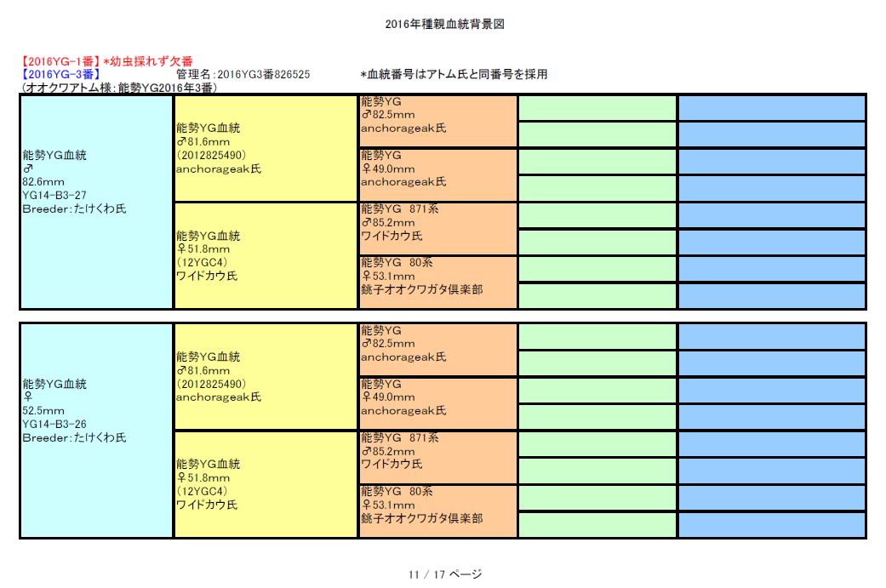Screen dimensions: 886x588
Task: Select ♀49.0mm anchorageak cell in YG14-B3-27 table
Action: pos(437,174)
